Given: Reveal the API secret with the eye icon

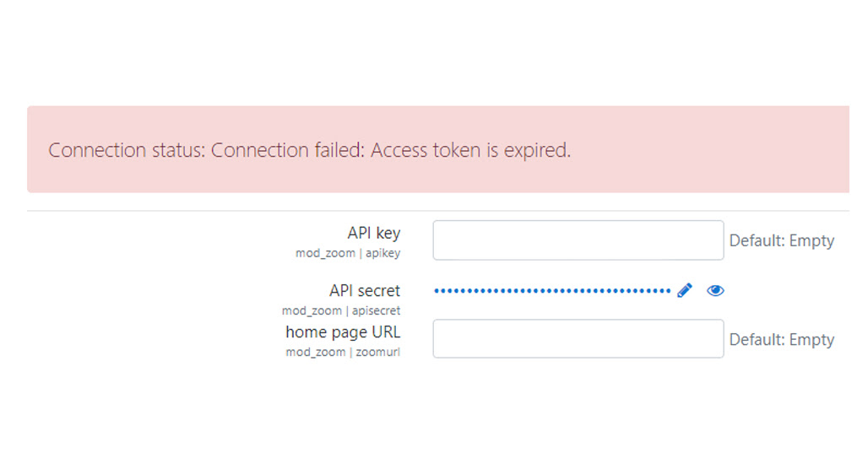Looking at the screenshot, I should point(715,290).
